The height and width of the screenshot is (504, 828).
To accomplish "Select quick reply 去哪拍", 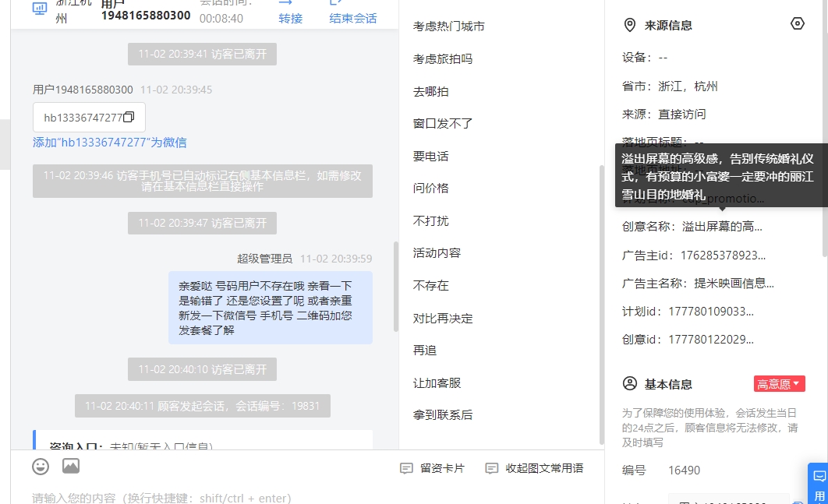I will click(x=431, y=92).
